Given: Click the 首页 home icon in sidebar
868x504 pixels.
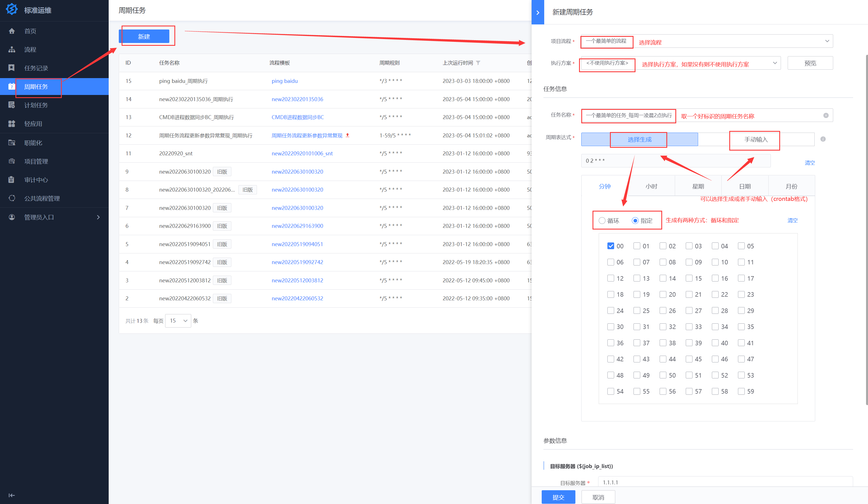Looking at the screenshot, I should (12, 31).
